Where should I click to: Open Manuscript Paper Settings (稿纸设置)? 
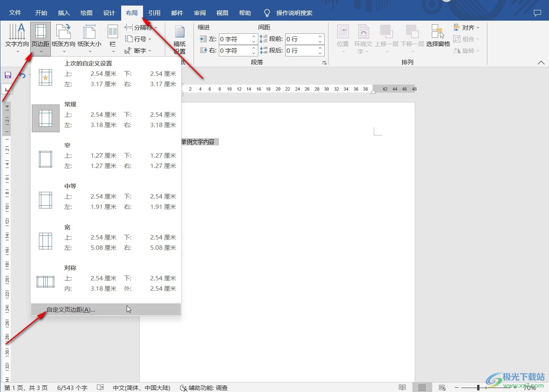(x=180, y=39)
